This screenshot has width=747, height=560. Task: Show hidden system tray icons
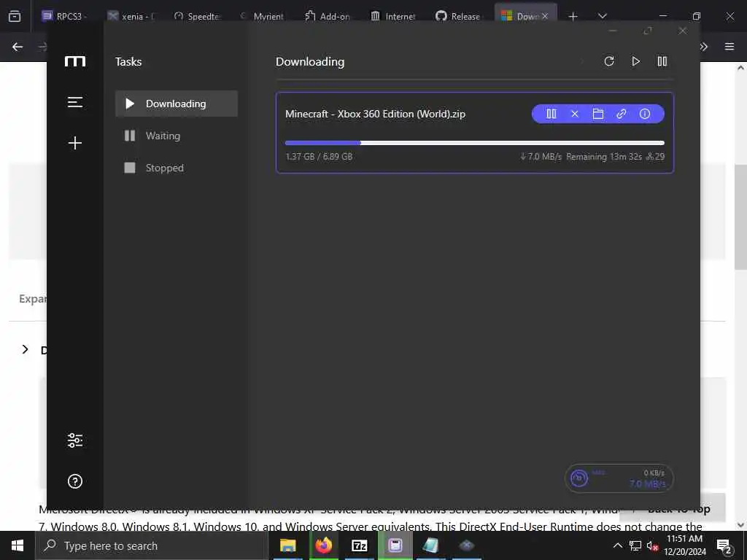click(617, 545)
